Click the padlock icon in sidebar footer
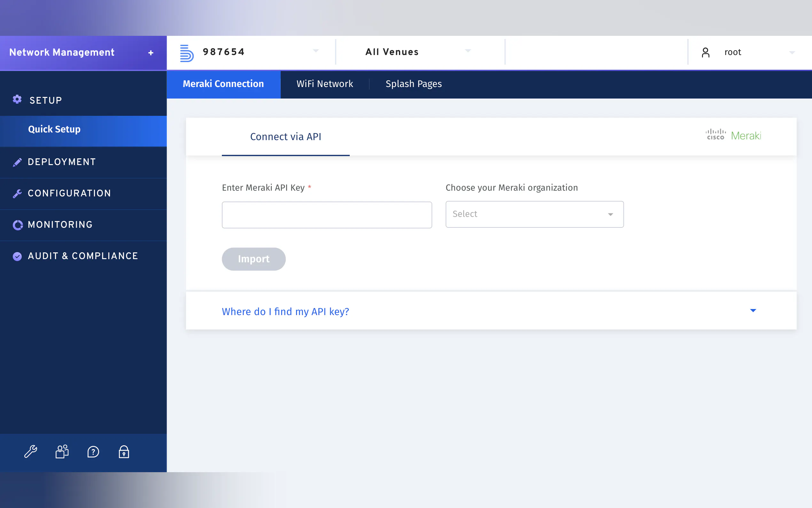 [124, 452]
